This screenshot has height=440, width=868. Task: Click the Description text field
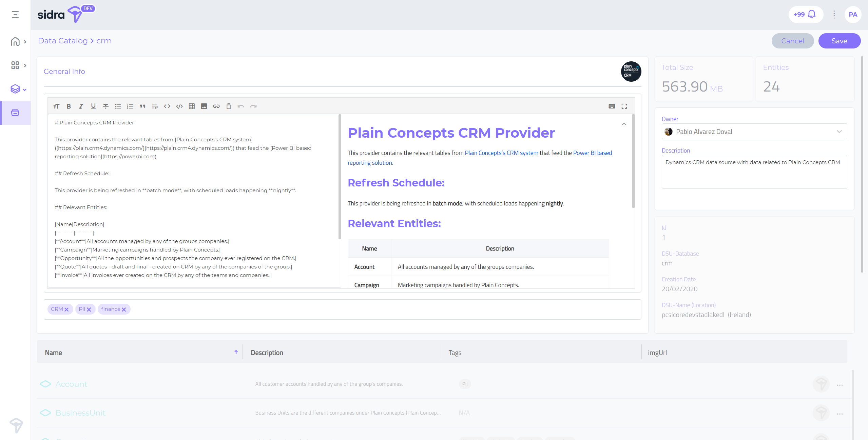click(x=754, y=172)
